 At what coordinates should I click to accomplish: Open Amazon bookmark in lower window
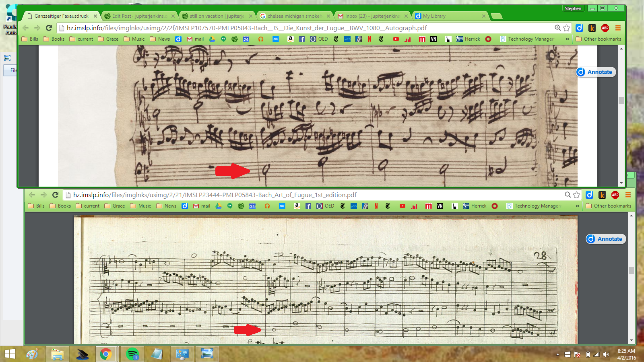point(297,206)
